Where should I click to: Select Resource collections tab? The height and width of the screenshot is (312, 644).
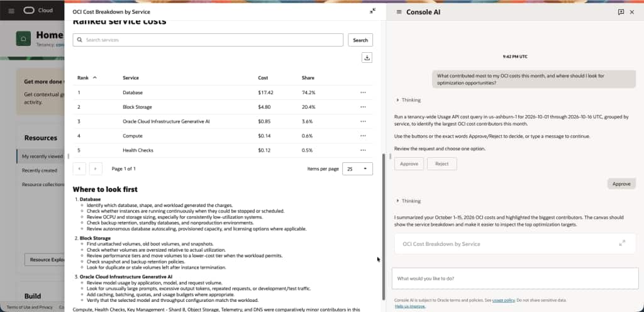[43, 184]
